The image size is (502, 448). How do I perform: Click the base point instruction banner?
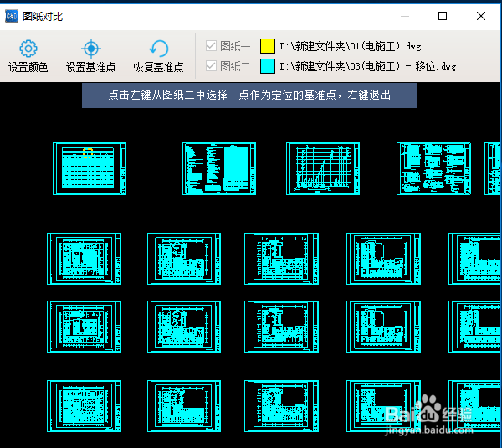249,95
